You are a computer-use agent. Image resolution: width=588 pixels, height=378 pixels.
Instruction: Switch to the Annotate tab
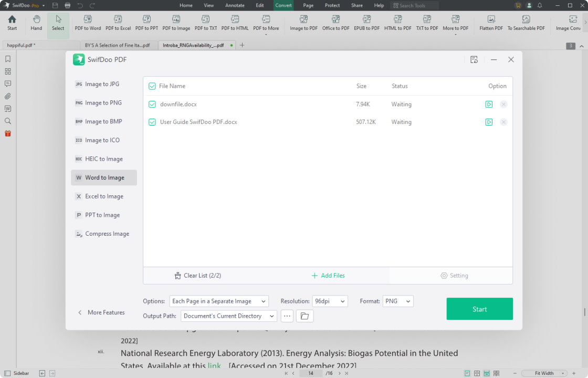[x=235, y=5]
